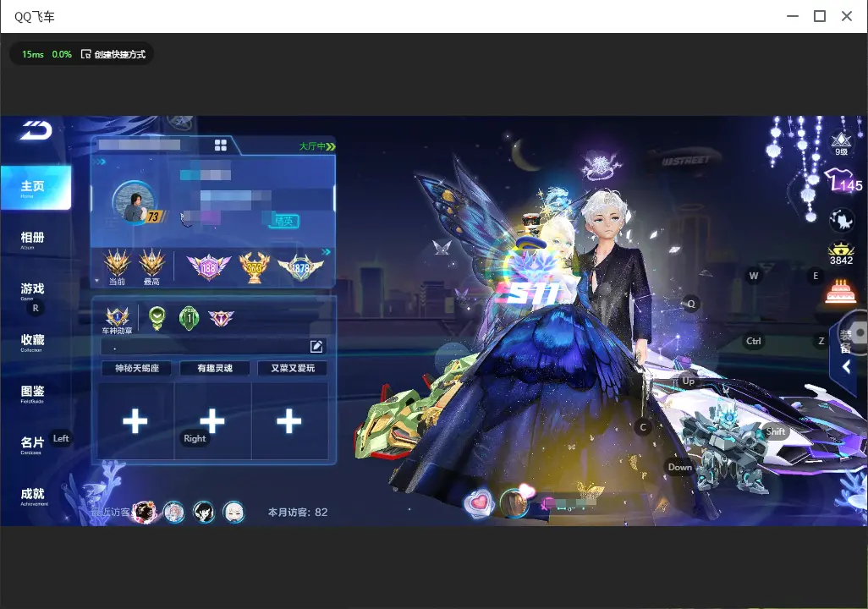Click the 本月访客: 82 visitor count
The image size is (868, 609).
coord(298,513)
